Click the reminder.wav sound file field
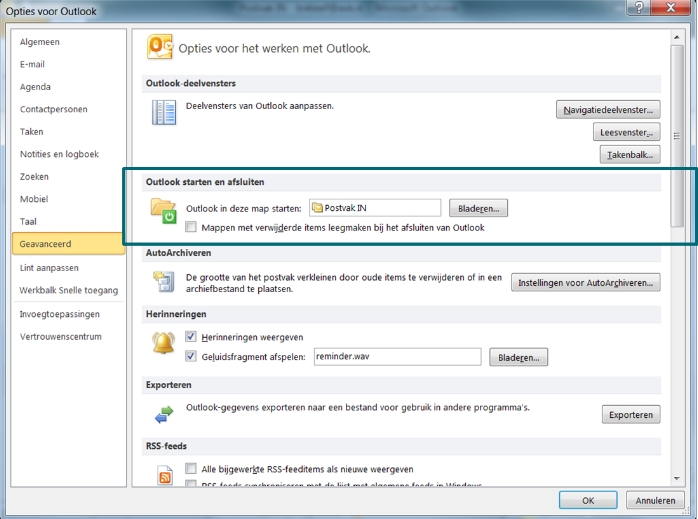Image resolution: width=698 pixels, height=519 pixels. tap(398, 357)
